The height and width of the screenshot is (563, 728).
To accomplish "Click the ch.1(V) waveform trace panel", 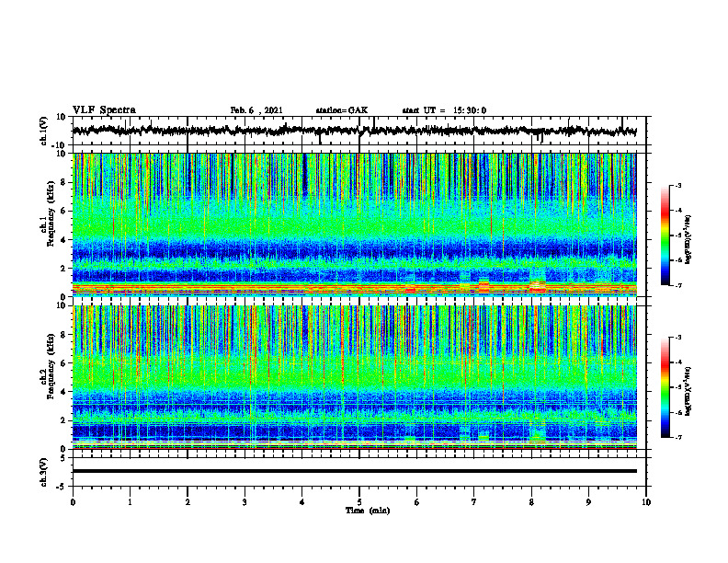I will [359, 131].
